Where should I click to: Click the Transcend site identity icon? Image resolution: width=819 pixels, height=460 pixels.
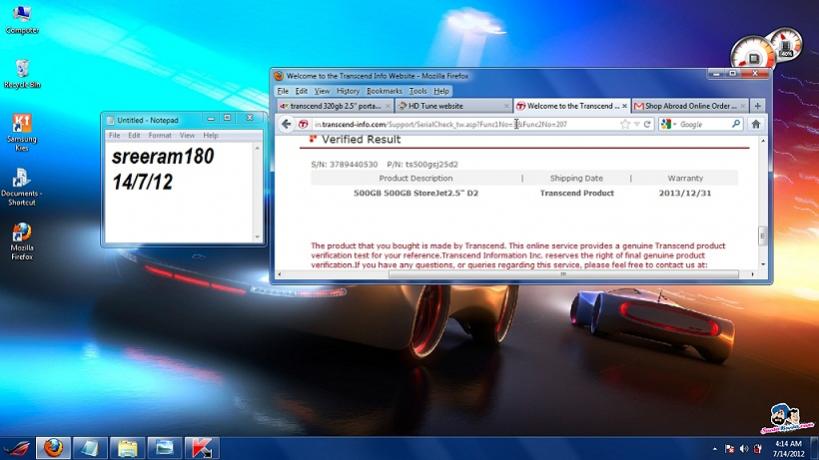(x=303, y=124)
